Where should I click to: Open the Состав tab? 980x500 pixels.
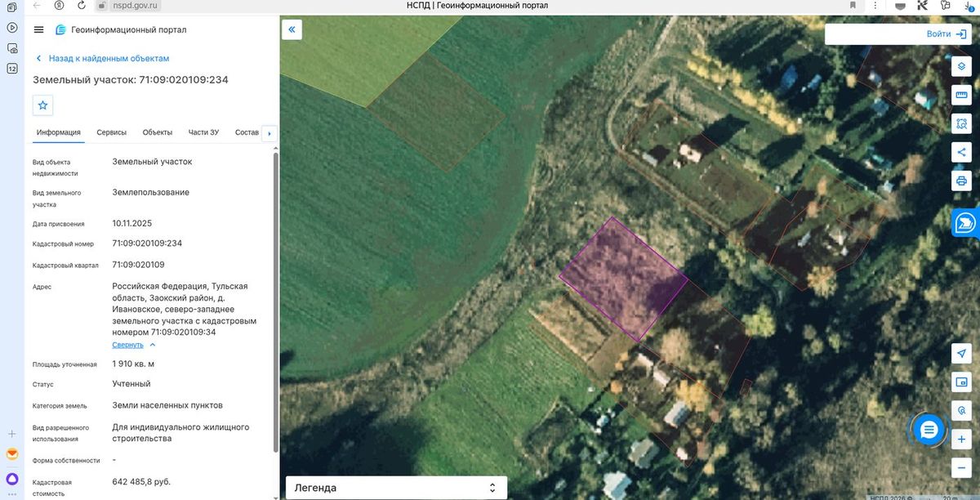click(x=247, y=132)
